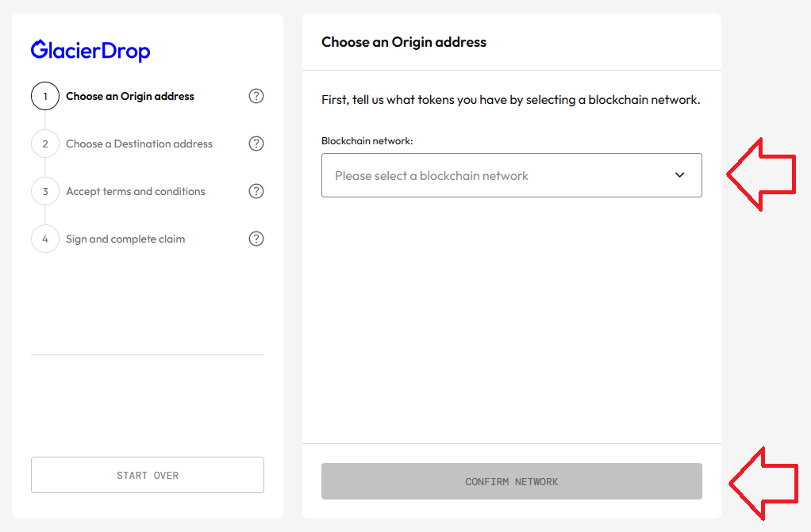Image resolution: width=811 pixels, height=532 pixels.
Task: Click the step 3 circle indicator
Action: (x=45, y=191)
